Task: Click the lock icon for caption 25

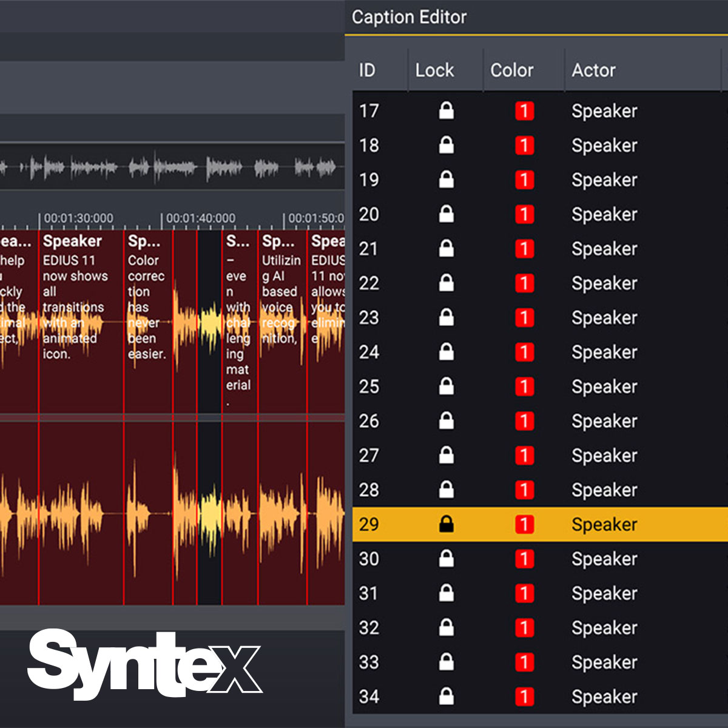Action: point(446,386)
